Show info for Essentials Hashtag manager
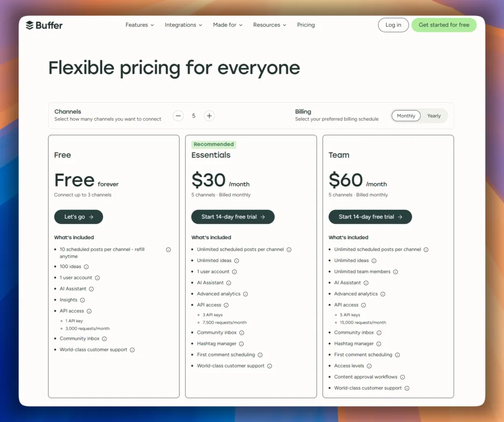 241,344
